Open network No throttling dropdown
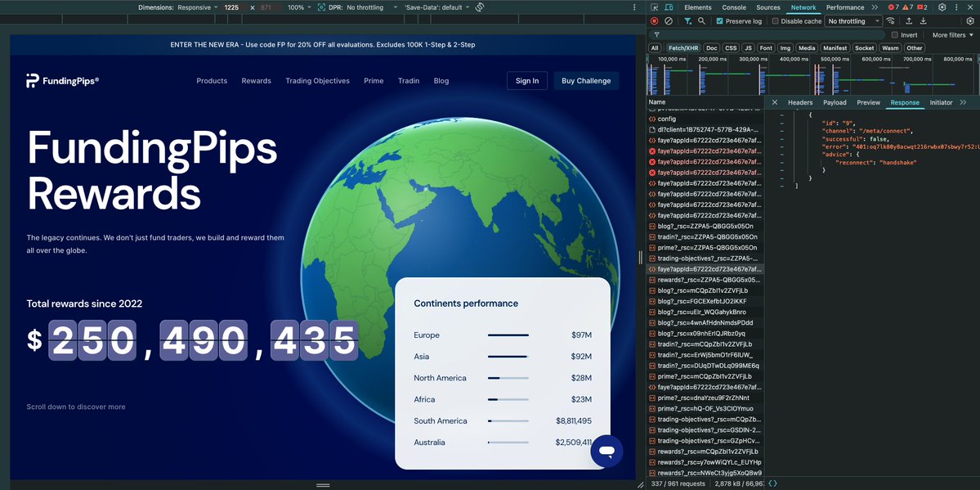The image size is (980, 490). pos(853,21)
